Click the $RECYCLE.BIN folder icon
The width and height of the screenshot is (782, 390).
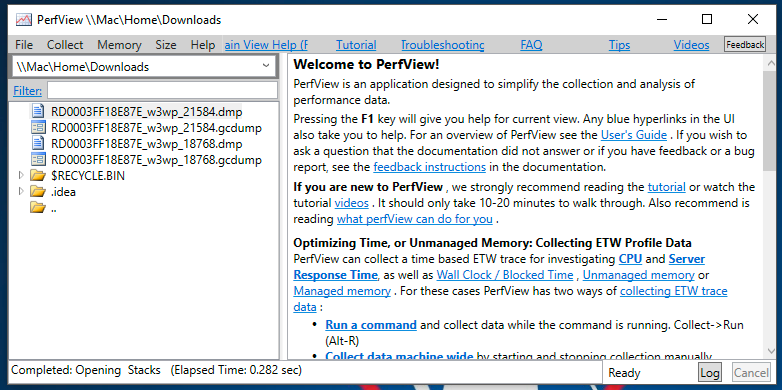pos(37,176)
